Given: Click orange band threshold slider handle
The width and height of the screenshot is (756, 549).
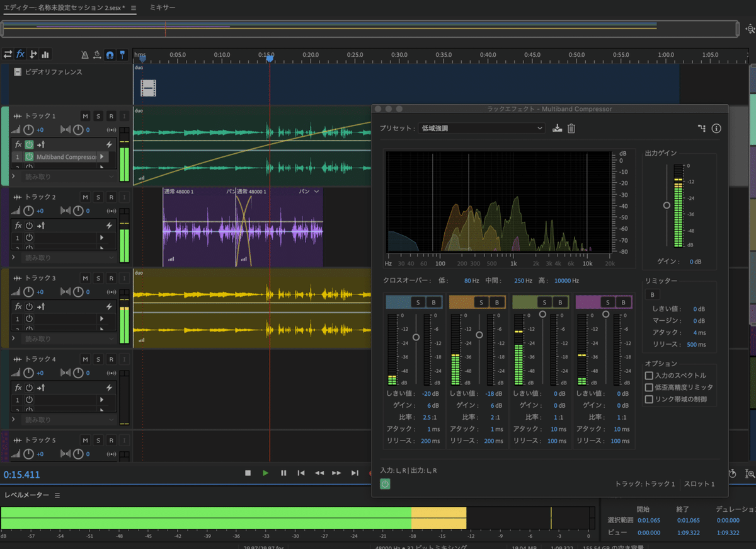Looking at the screenshot, I should coord(479,335).
